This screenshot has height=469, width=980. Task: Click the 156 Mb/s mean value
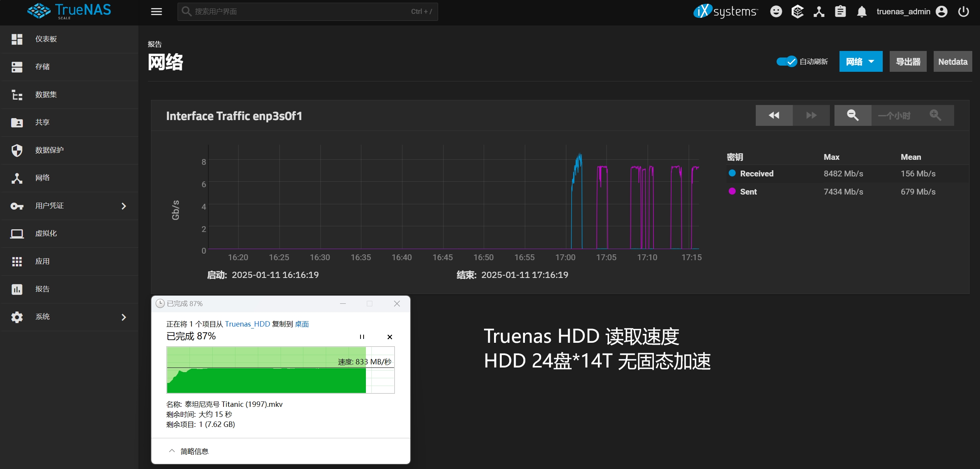918,173
